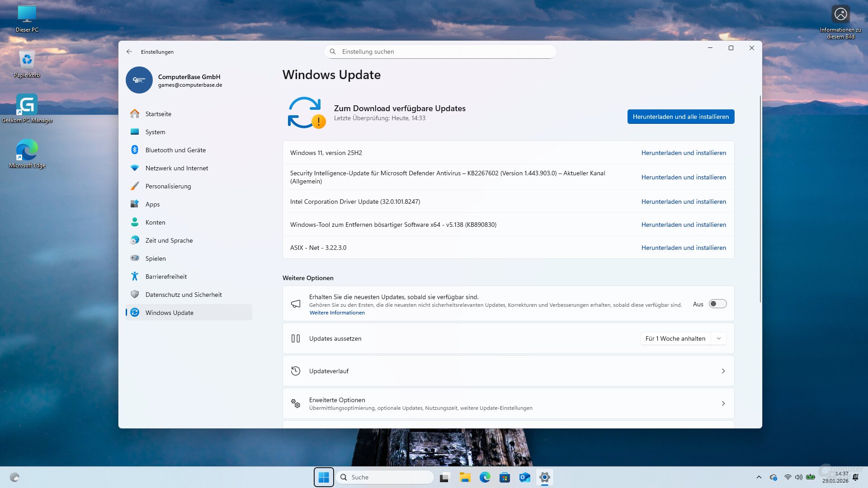
Task: Select the Bluetooth und Geräte icon
Action: (x=135, y=150)
